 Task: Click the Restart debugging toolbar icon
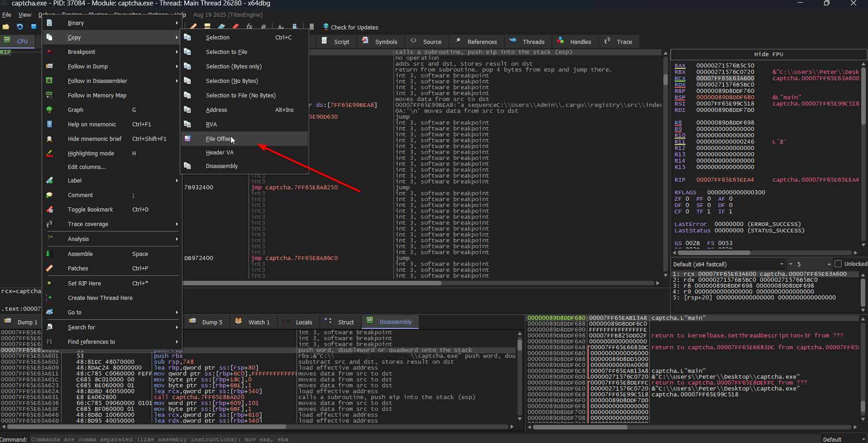click(x=20, y=27)
